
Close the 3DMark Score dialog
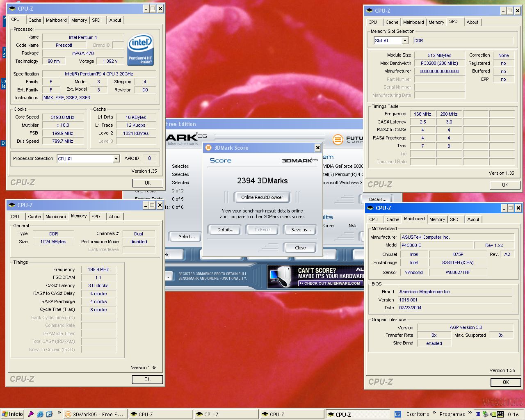[317, 148]
